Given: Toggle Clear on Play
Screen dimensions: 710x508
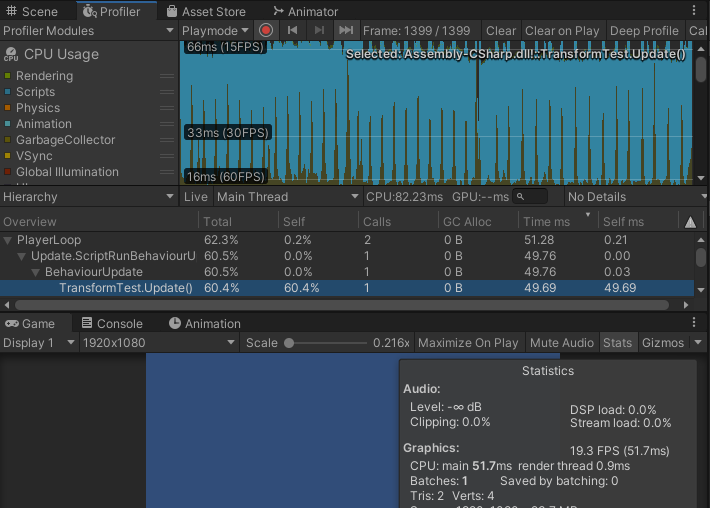Looking at the screenshot, I should tap(562, 31).
